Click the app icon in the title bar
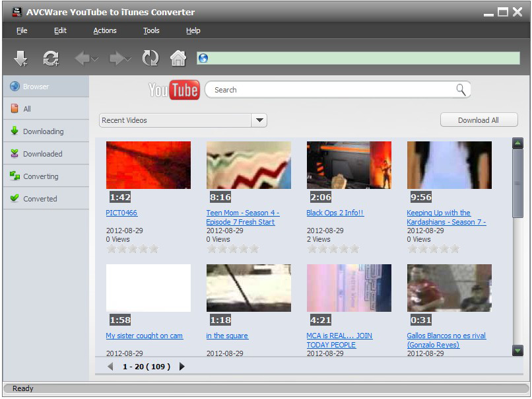The image size is (532, 399). (17, 13)
